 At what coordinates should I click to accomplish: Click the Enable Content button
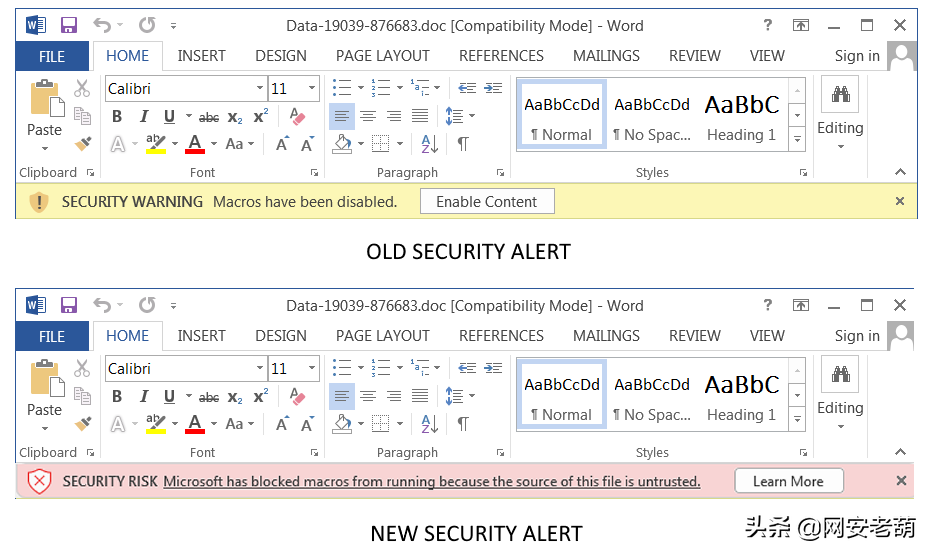point(487,201)
